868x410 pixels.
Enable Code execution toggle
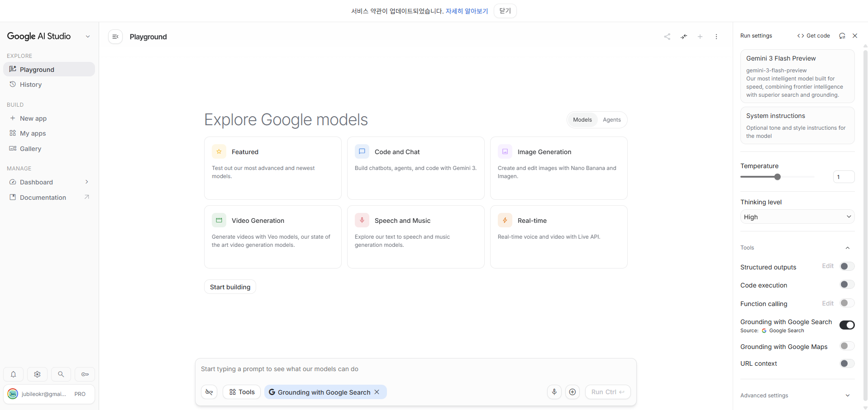point(847,284)
